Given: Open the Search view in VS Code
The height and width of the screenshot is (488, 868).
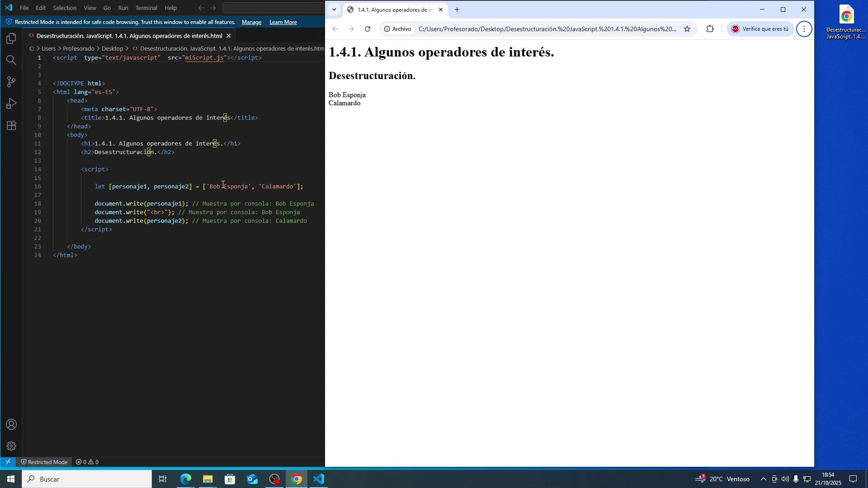Looking at the screenshot, I should point(11,60).
